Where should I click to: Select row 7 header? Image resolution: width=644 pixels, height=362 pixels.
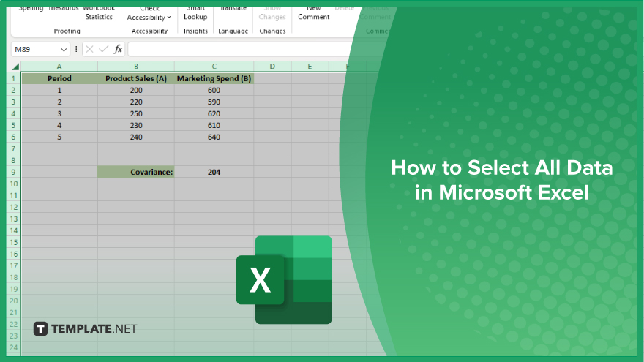tap(14, 148)
